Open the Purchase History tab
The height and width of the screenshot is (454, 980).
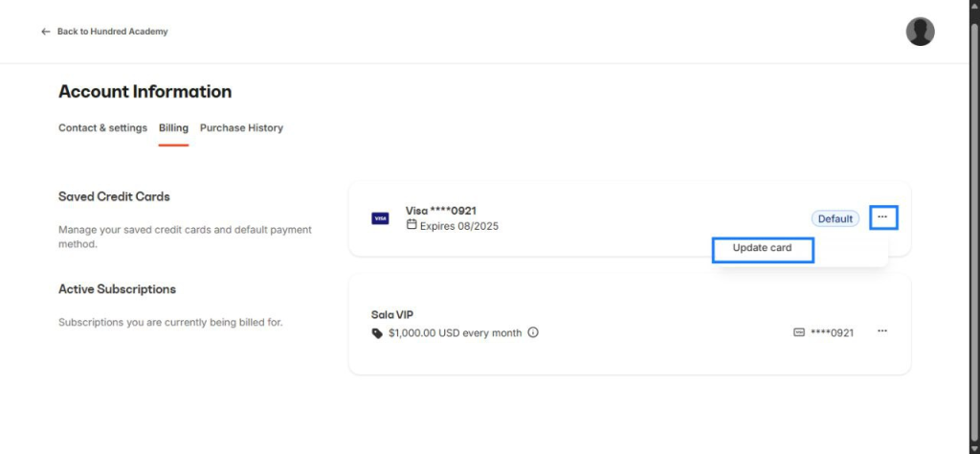point(241,127)
